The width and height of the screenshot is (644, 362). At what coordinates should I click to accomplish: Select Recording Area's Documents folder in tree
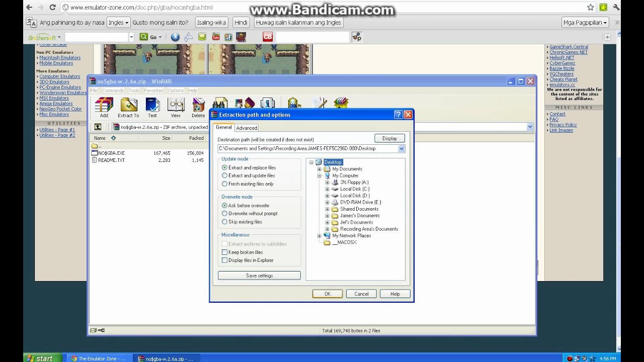pos(369,229)
